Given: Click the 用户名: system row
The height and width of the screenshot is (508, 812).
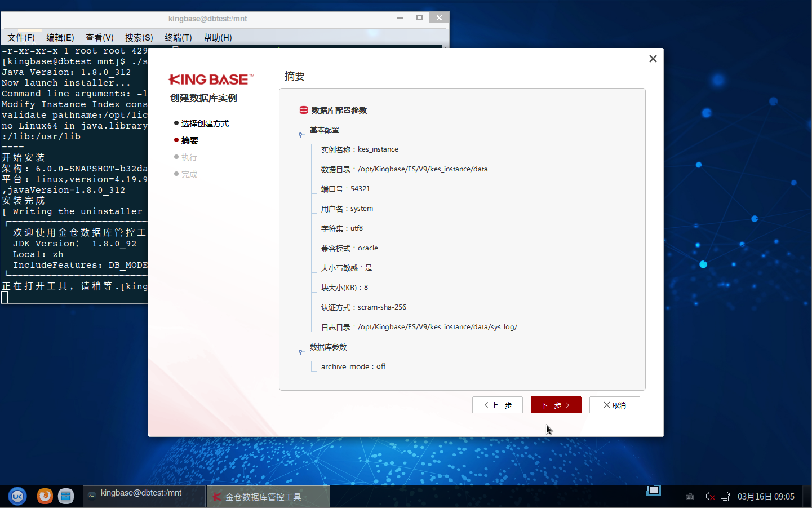Looking at the screenshot, I should point(347,209).
